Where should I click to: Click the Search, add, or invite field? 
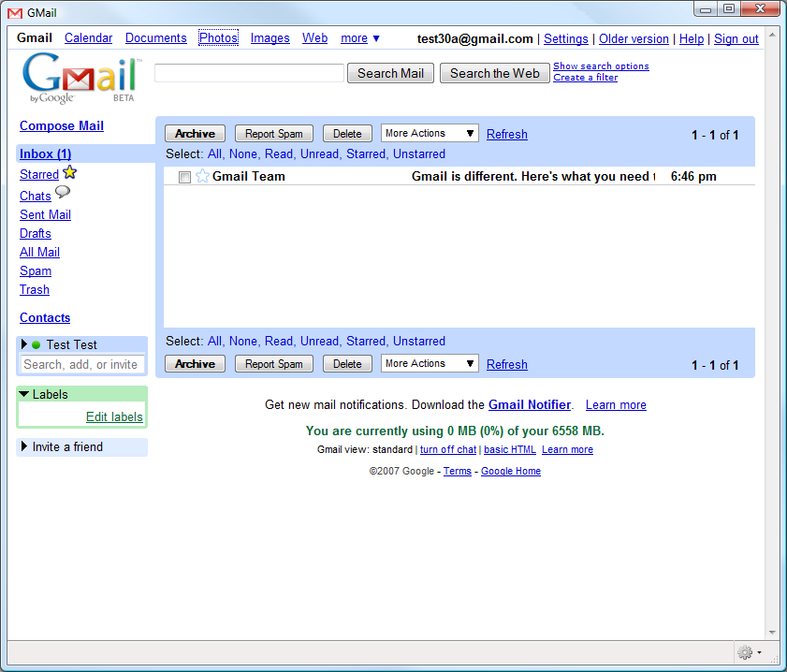tap(82, 364)
